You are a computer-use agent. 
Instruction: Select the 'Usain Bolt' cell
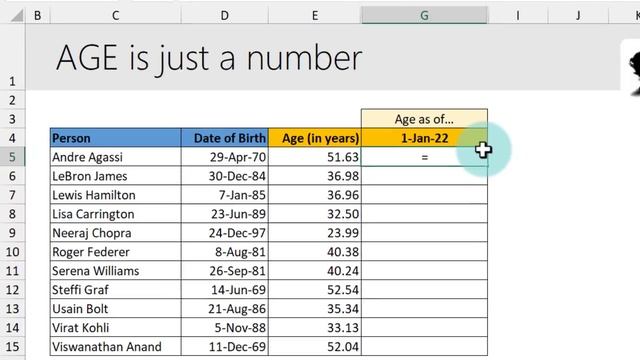pyautogui.click(x=116, y=309)
